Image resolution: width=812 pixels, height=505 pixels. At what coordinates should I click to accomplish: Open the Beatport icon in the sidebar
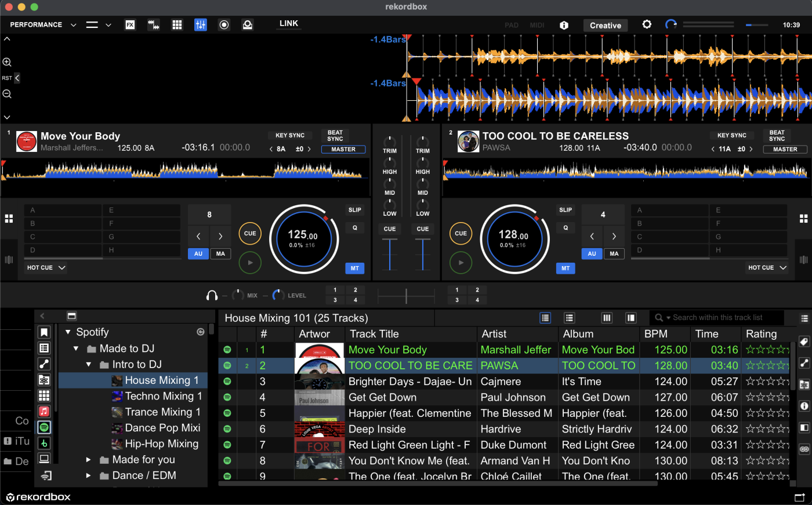tap(44, 443)
